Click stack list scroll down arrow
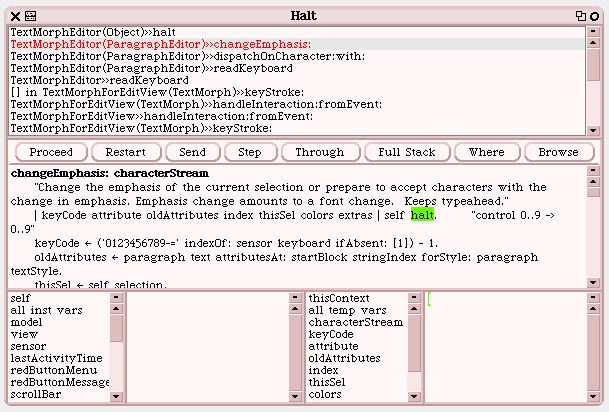Screen dimensions: 609x412 (x=593, y=130)
